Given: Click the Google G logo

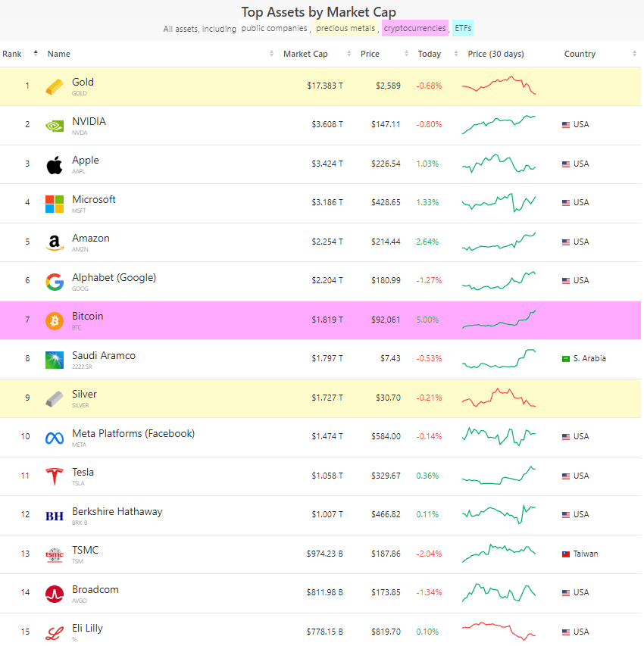Looking at the screenshot, I should 55,282.
